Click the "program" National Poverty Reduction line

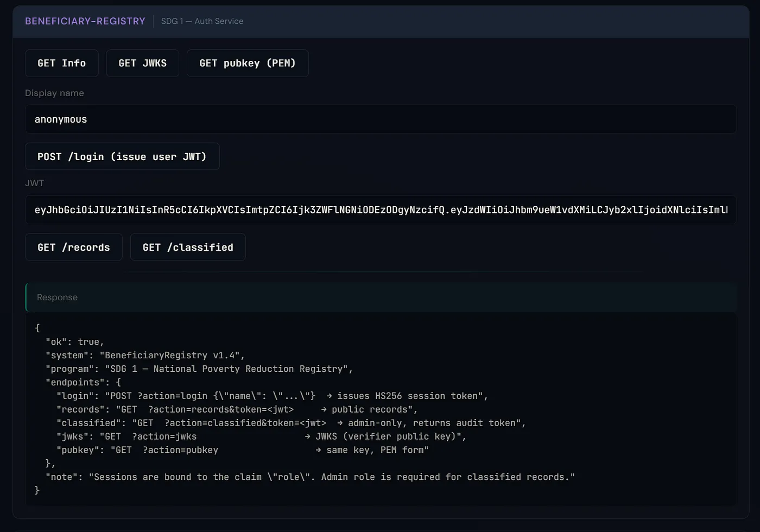pos(199,369)
